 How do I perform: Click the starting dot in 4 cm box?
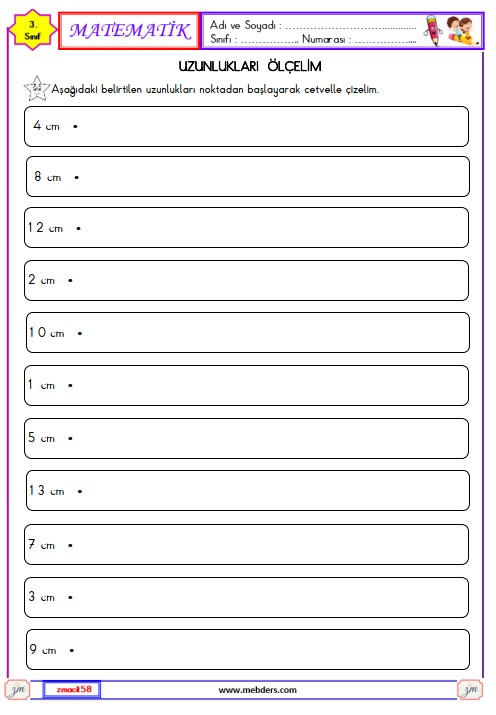tap(75, 126)
